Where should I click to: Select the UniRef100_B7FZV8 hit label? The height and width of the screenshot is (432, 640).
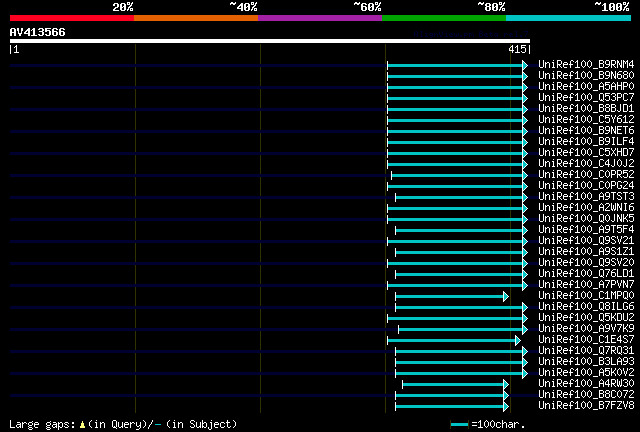tap(586, 406)
